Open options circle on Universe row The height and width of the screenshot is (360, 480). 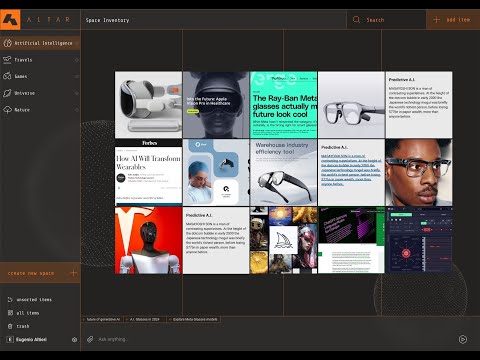tap(77, 93)
